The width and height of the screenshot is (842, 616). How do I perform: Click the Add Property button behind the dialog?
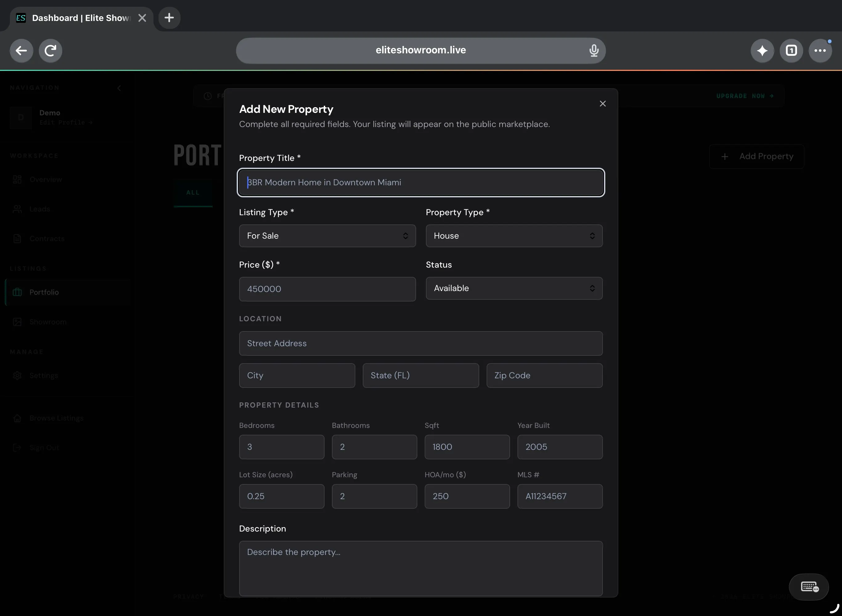pyautogui.click(x=757, y=157)
